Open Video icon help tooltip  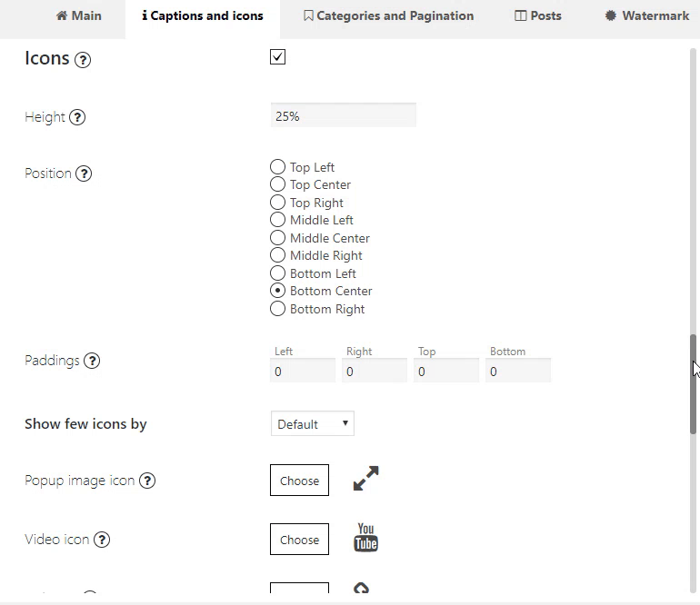tap(102, 540)
